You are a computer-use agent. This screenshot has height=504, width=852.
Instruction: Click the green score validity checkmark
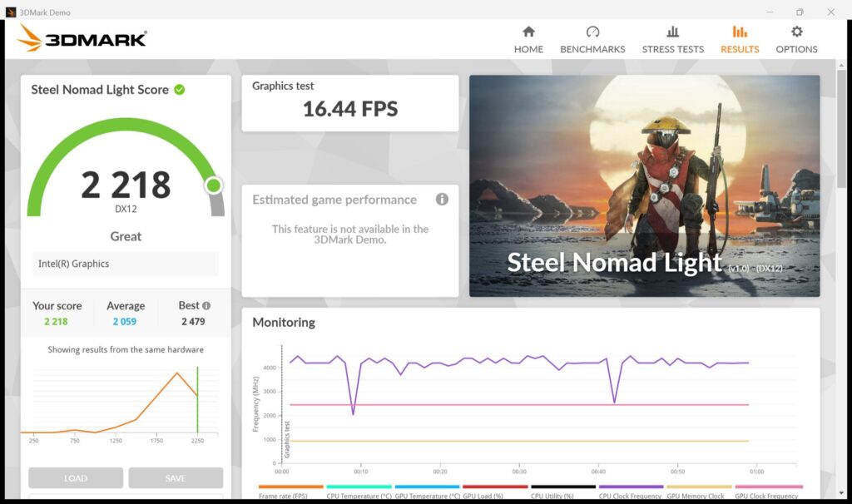pos(180,90)
